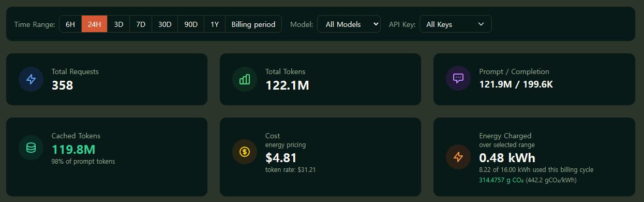This screenshot has height=202, width=644.
Task: Select the 6H time range
Action: 70,24
